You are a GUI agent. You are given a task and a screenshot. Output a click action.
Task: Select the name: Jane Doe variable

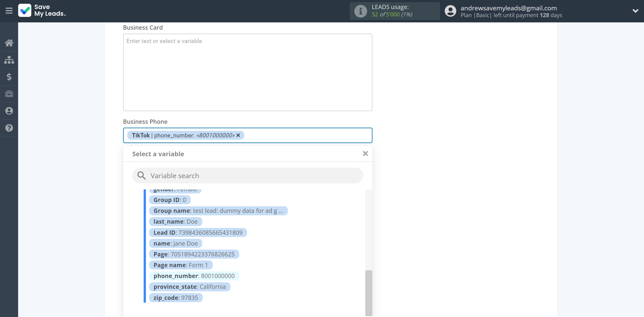(x=176, y=244)
